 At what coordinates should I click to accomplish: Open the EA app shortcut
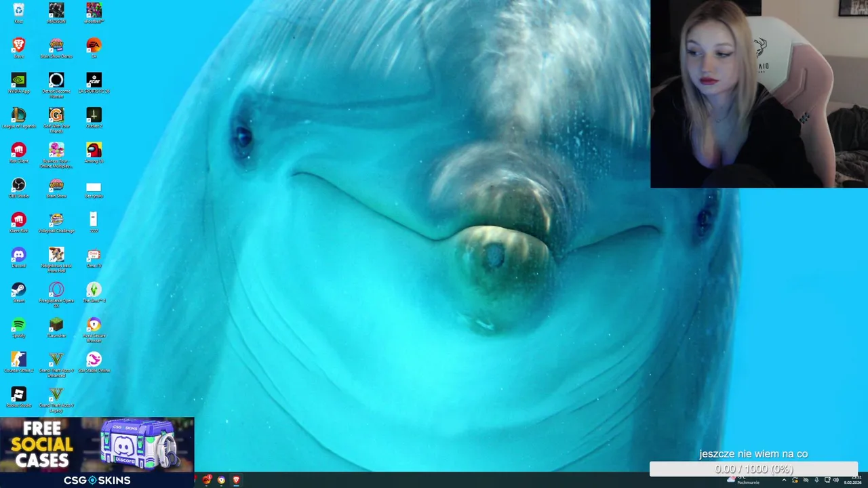coord(94,47)
